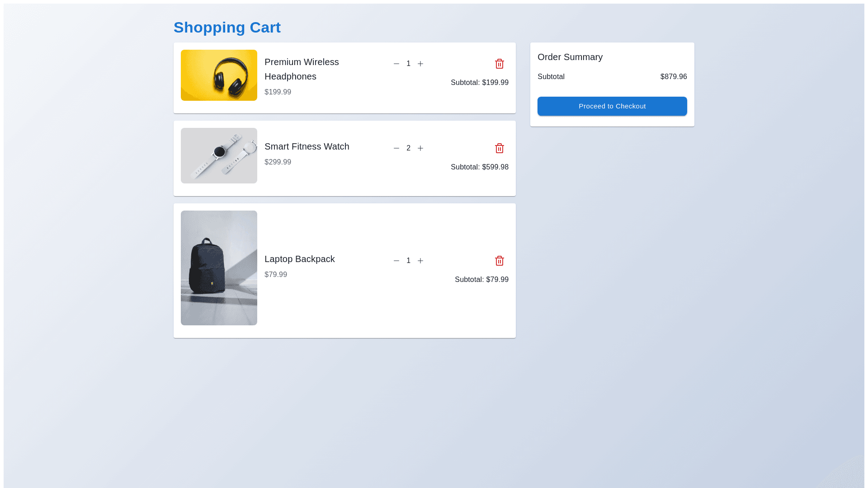Open the fitness watch product image

(x=219, y=155)
